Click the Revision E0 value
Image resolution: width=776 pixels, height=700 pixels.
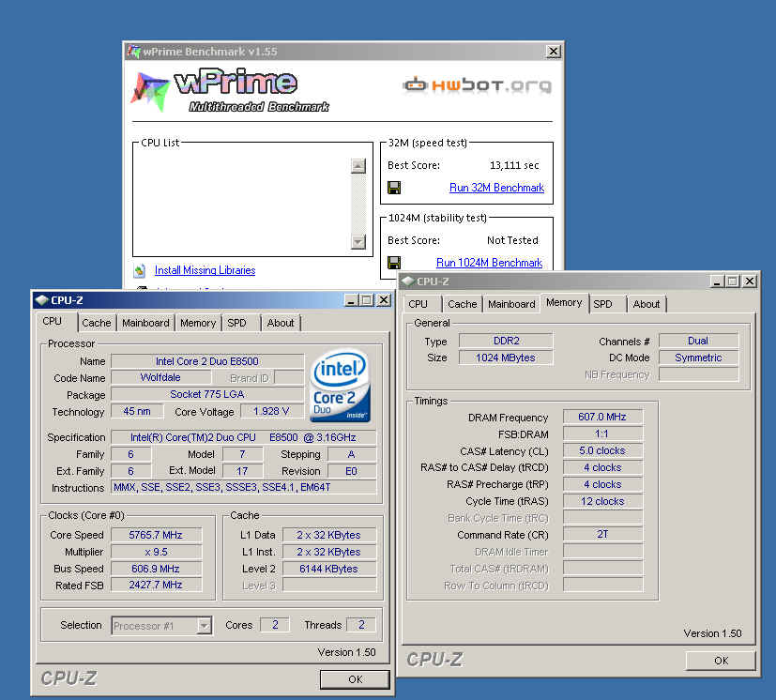coord(351,471)
